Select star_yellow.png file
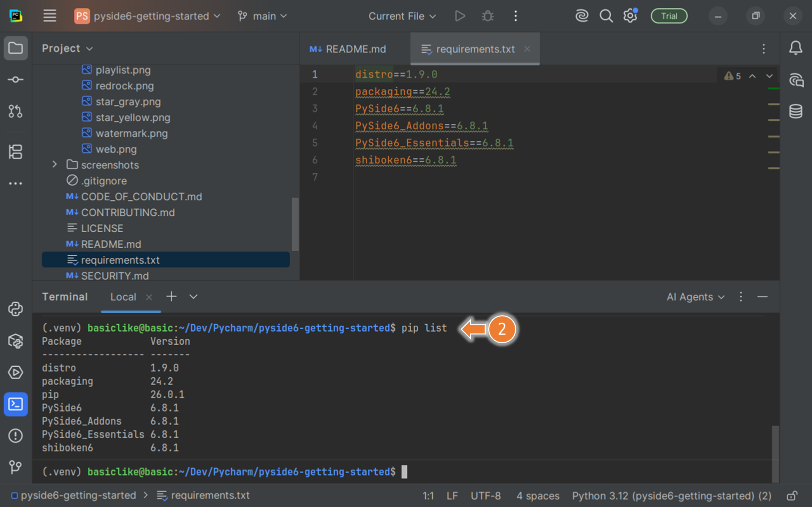 (133, 117)
